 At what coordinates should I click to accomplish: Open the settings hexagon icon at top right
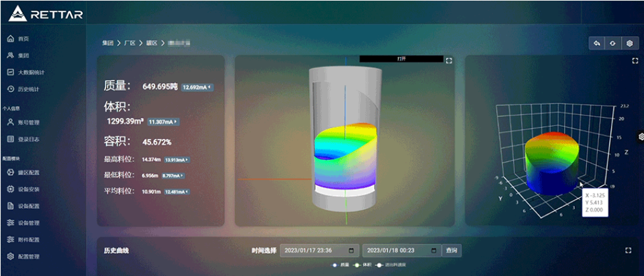[629, 43]
